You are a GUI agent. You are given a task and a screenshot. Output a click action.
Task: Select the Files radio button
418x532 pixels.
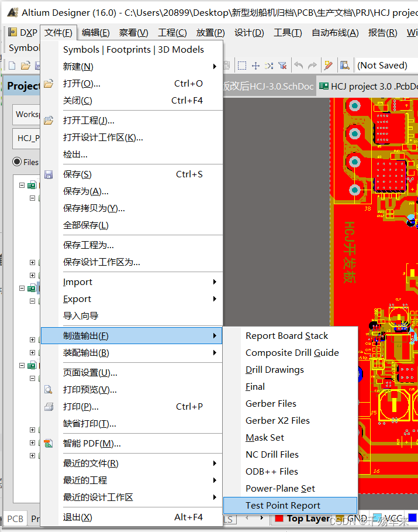pos(16,162)
